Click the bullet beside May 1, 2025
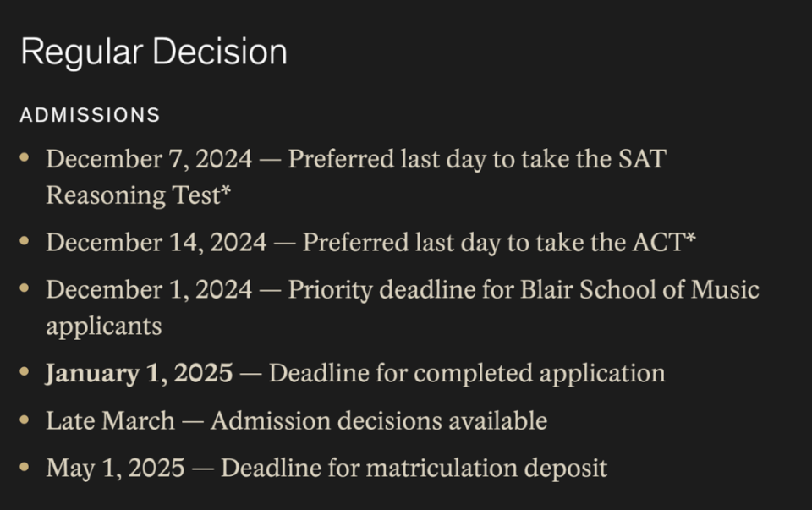Screen dimensions: 812x510 click(25, 467)
